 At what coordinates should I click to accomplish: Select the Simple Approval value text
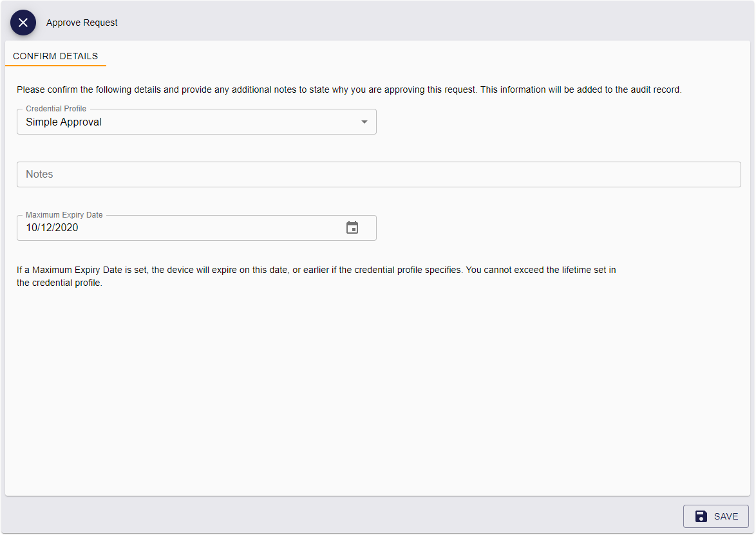point(64,122)
